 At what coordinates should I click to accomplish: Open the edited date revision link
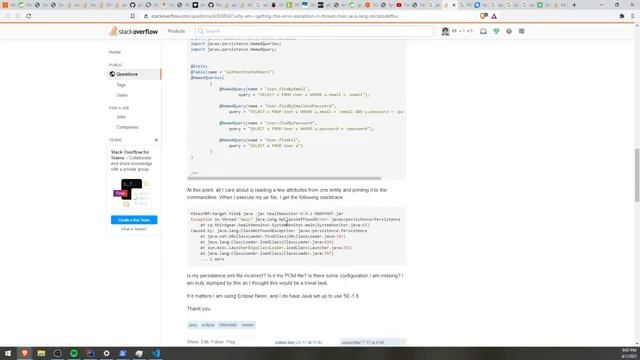click(x=299, y=342)
